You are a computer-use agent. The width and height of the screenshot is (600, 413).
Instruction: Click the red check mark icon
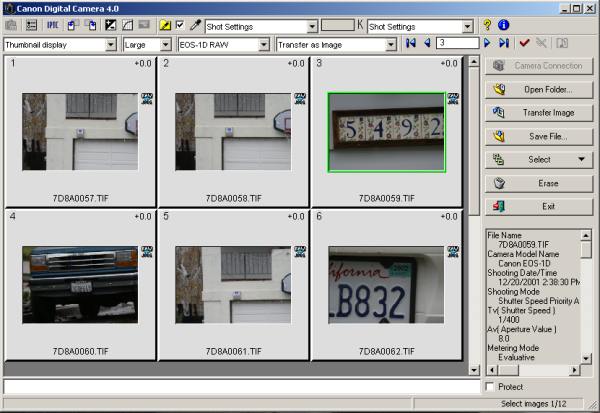[524, 43]
